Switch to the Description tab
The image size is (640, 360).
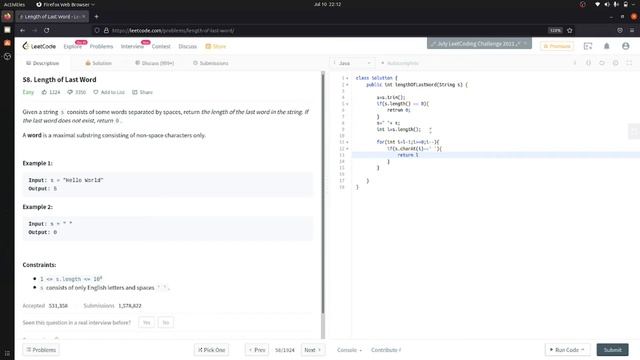pos(42,63)
